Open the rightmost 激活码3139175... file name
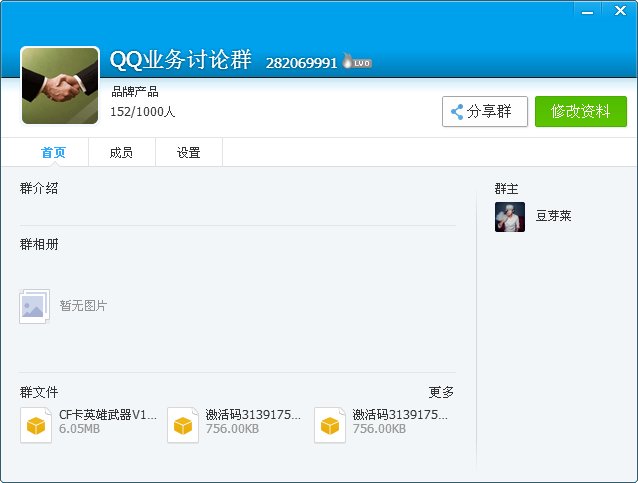 [400, 415]
